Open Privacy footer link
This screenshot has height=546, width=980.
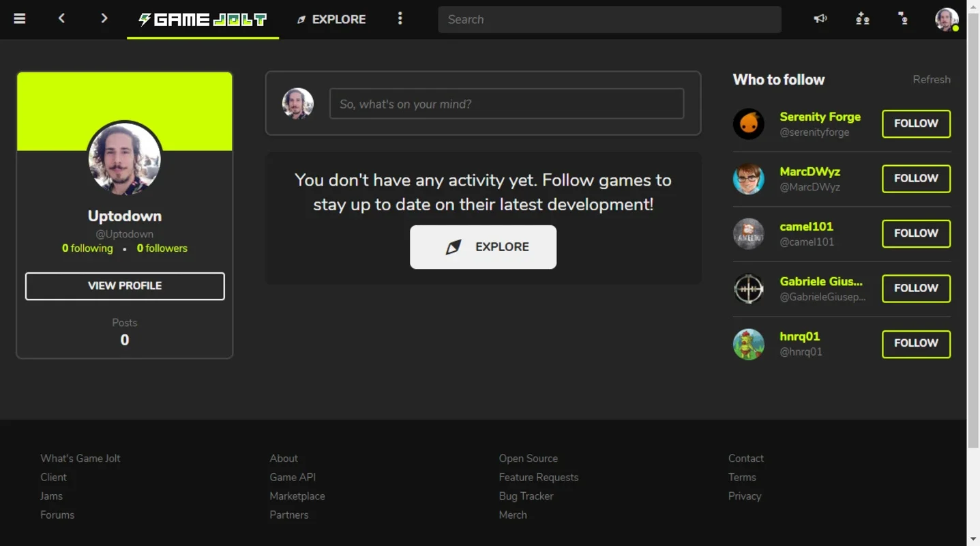pyautogui.click(x=745, y=496)
